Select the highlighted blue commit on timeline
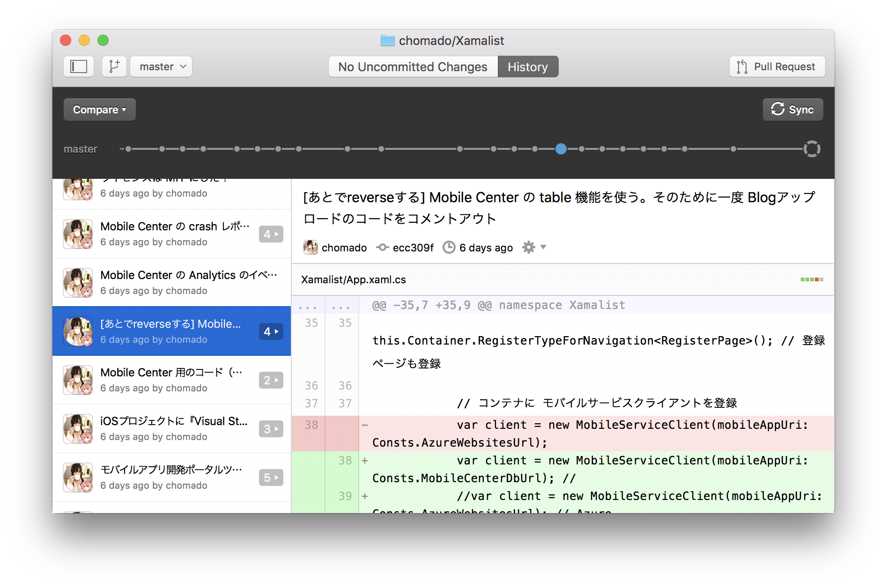Viewport: 887px width, 588px height. tap(561, 149)
